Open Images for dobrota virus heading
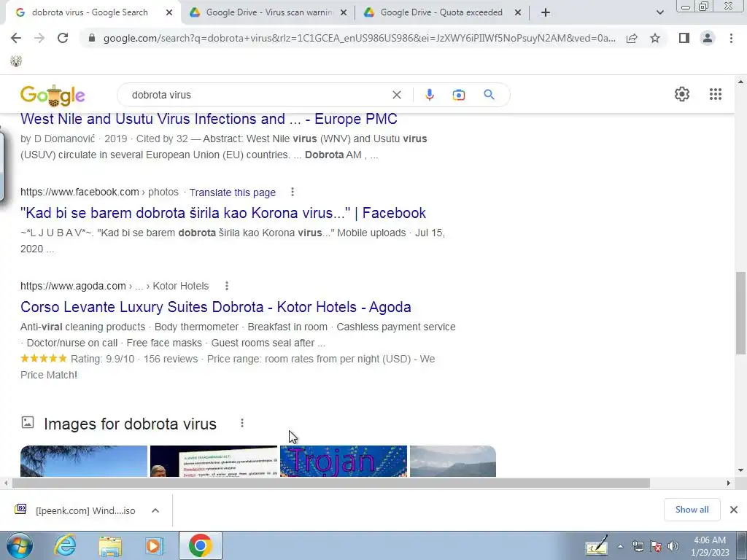The width and height of the screenshot is (747, 560). click(x=130, y=424)
